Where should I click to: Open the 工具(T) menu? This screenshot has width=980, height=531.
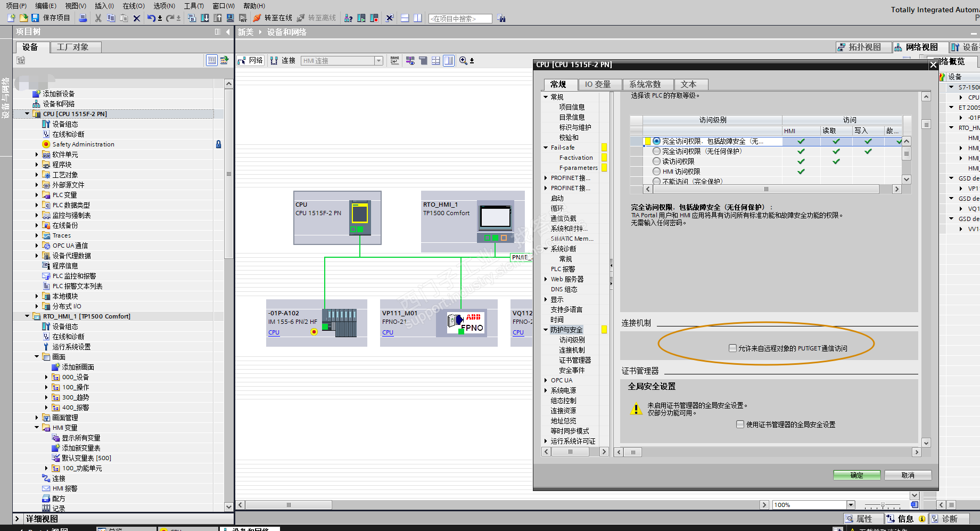tap(194, 6)
